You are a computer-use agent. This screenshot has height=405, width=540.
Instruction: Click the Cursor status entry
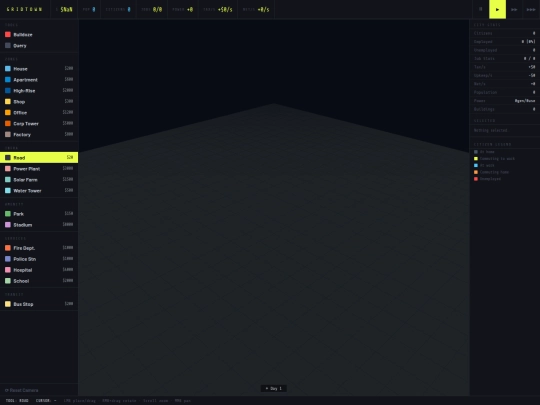tap(46, 401)
